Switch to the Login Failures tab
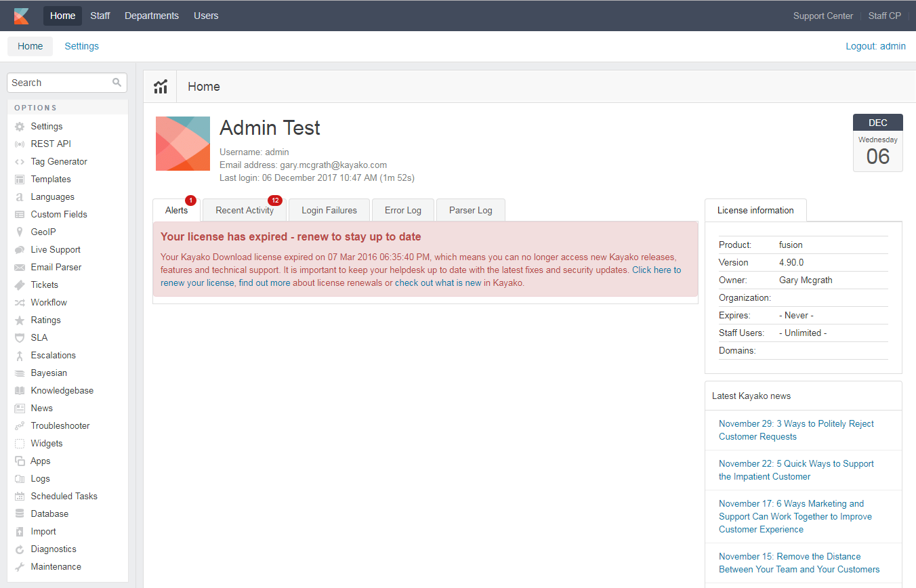The width and height of the screenshot is (916, 588). click(329, 211)
